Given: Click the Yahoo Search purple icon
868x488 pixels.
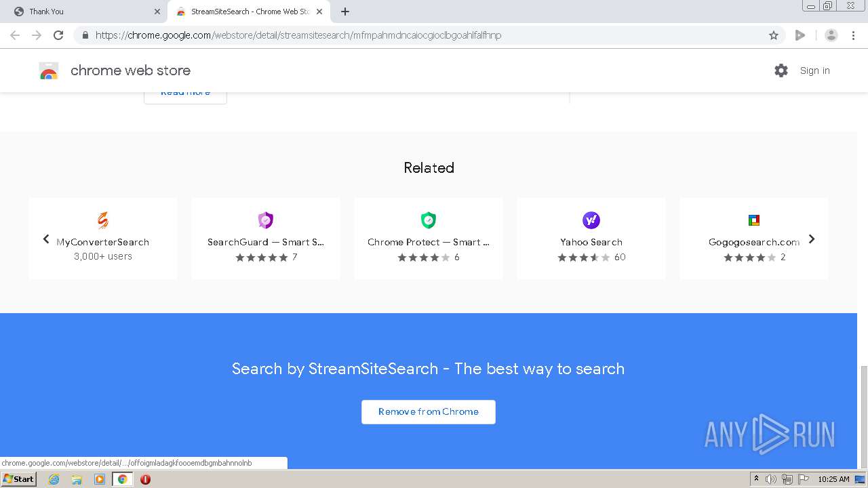Looking at the screenshot, I should (x=591, y=220).
